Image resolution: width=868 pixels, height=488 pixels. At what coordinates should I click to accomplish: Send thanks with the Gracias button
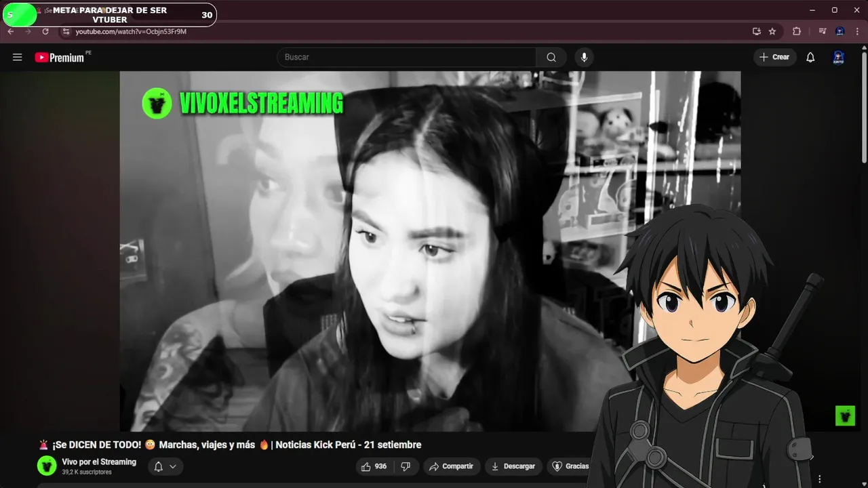(x=570, y=466)
